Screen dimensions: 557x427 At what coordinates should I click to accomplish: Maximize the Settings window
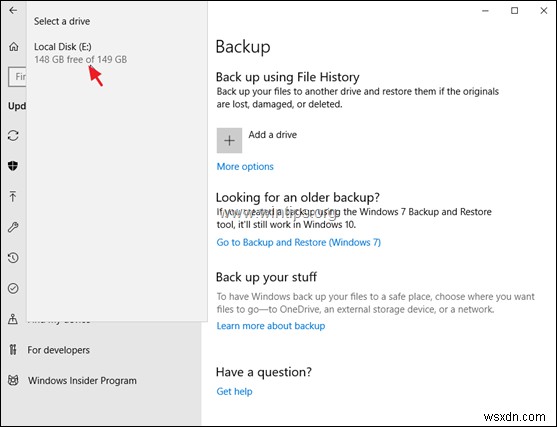[x=514, y=11]
